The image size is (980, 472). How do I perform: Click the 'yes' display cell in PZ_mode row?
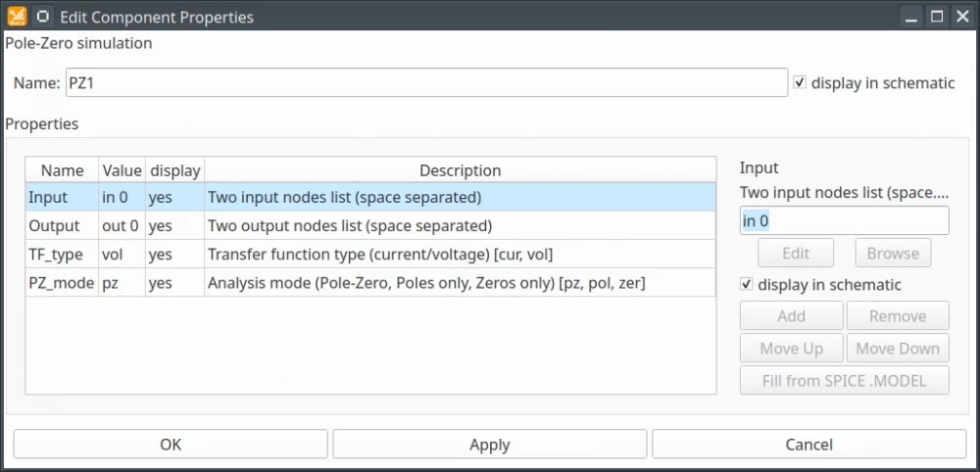175,283
